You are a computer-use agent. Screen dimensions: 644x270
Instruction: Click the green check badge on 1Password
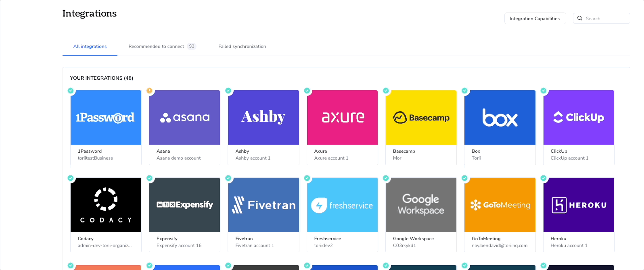(71, 91)
